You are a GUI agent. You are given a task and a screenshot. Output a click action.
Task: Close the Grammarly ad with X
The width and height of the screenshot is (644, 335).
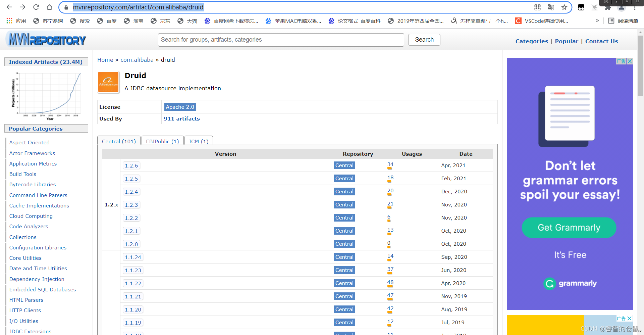point(630,61)
